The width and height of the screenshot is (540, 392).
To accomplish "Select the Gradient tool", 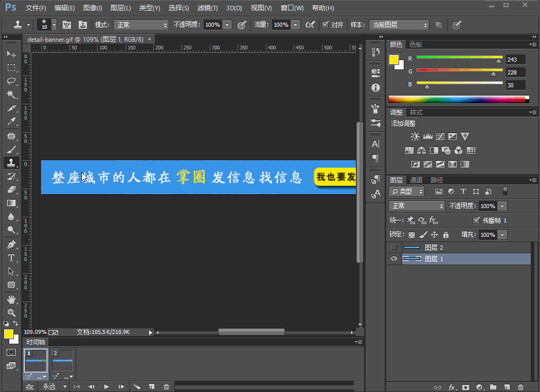I will tap(11, 203).
